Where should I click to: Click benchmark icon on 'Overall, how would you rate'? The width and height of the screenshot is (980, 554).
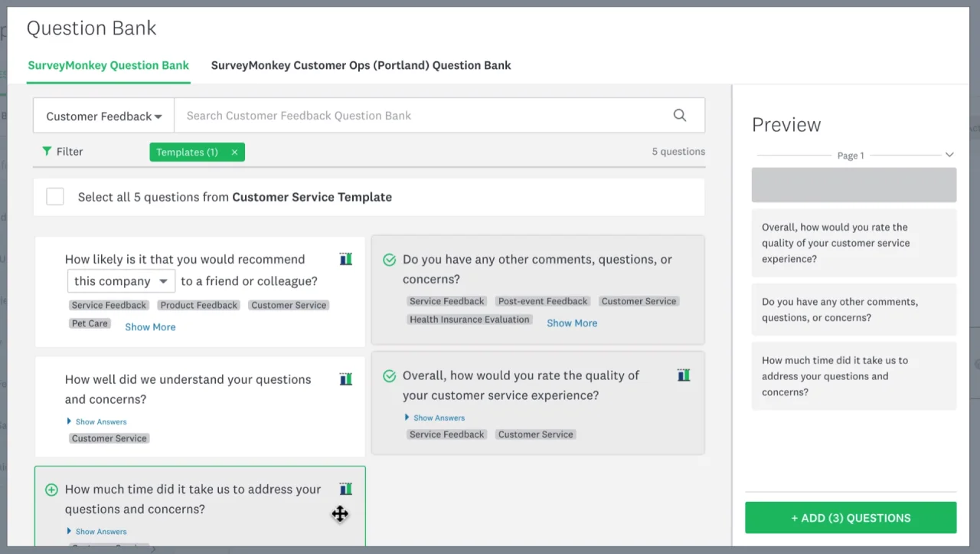tap(684, 375)
